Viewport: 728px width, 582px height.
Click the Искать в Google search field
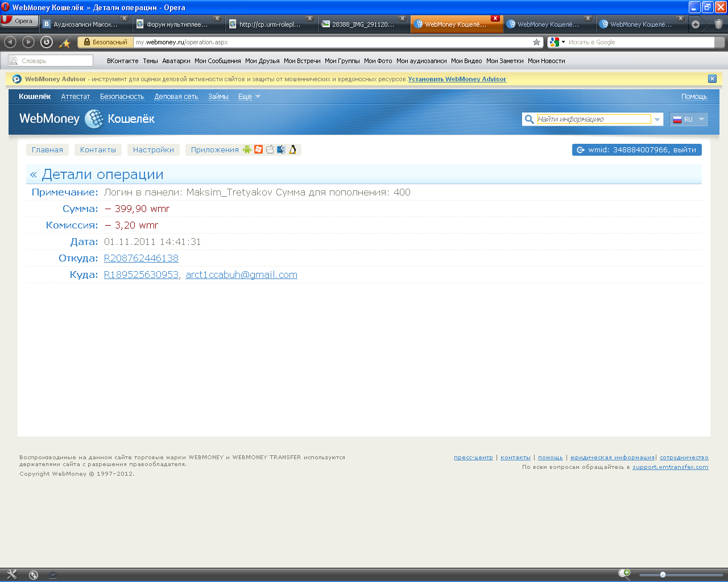(640, 42)
